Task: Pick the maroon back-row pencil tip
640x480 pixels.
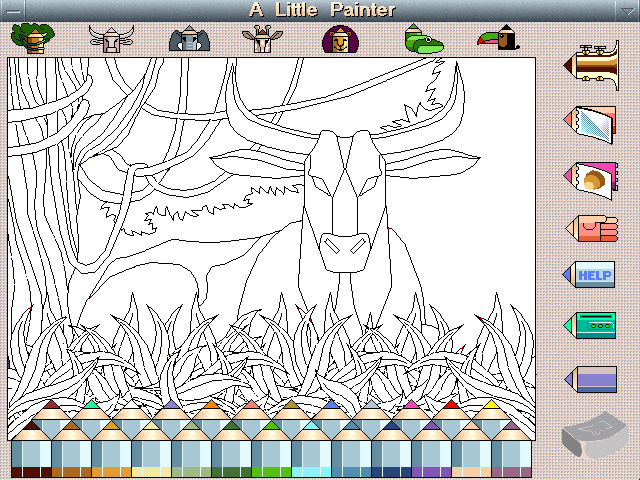Action: point(51,407)
